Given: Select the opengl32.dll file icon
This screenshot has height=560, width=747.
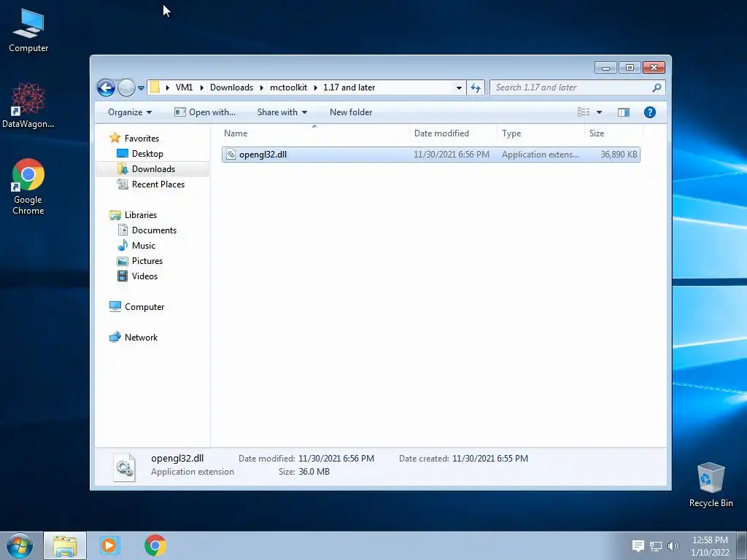Looking at the screenshot, I should pos(231,155).
